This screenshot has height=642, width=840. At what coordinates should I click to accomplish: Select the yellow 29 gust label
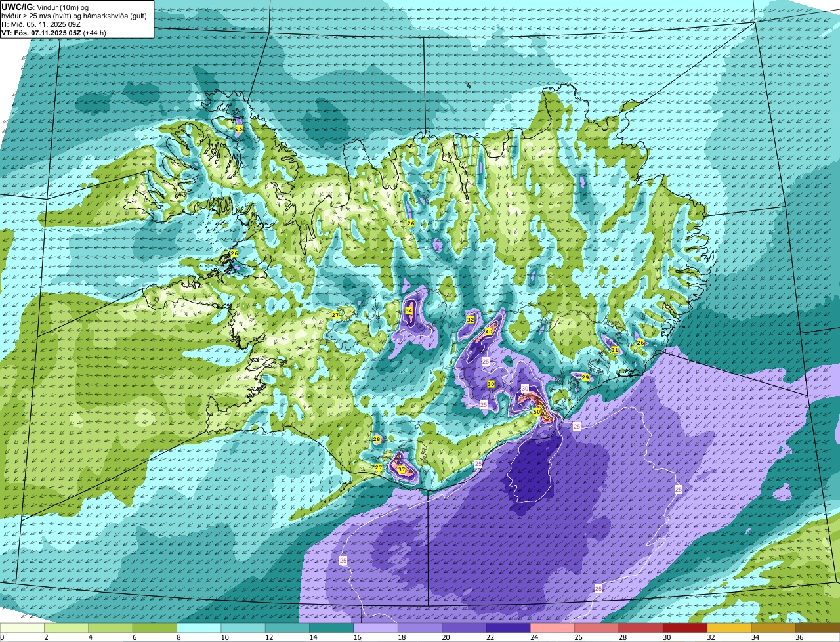click(585, 377)
